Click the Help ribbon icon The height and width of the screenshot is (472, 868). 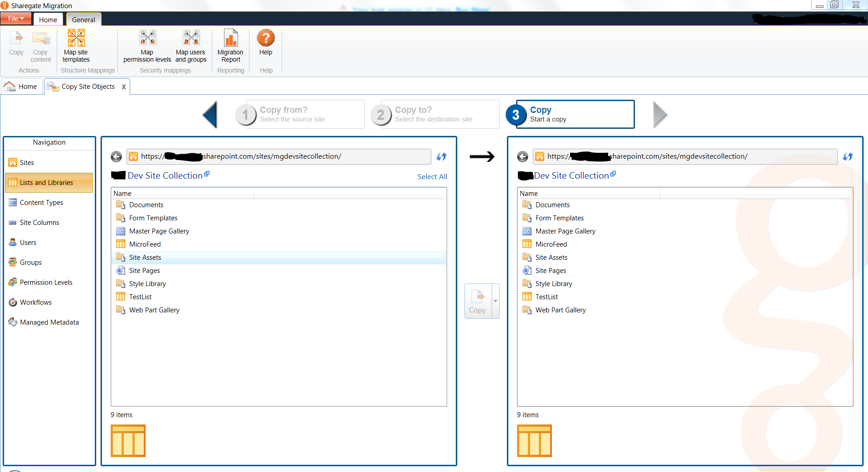(266, 38)
